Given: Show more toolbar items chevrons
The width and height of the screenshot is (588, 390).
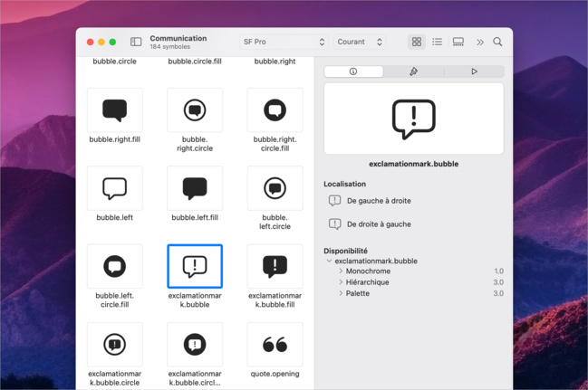Looking at the screenshot, I should point(480,42).
